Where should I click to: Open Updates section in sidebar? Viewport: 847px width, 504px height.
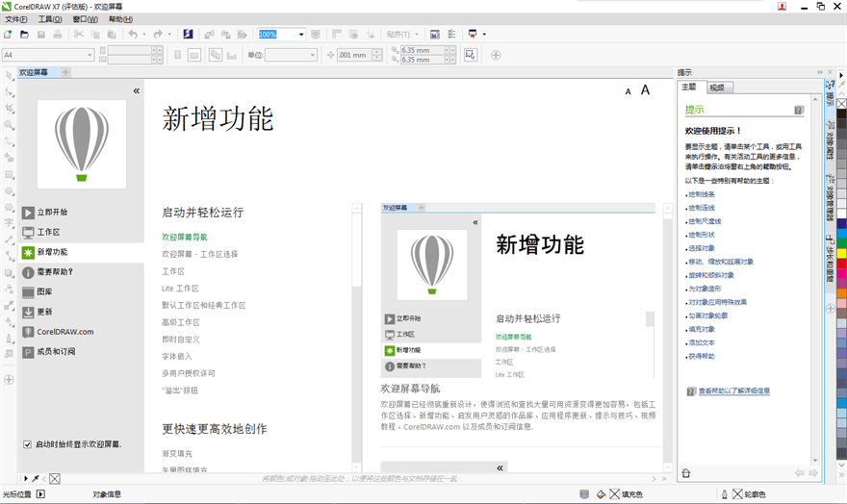pos(37,312)
